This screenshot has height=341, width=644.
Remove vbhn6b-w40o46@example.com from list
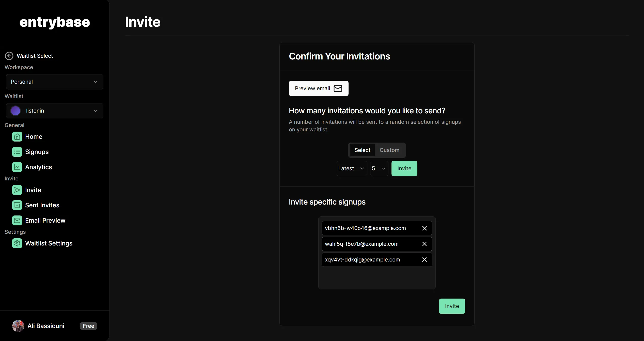pos(424,228)
